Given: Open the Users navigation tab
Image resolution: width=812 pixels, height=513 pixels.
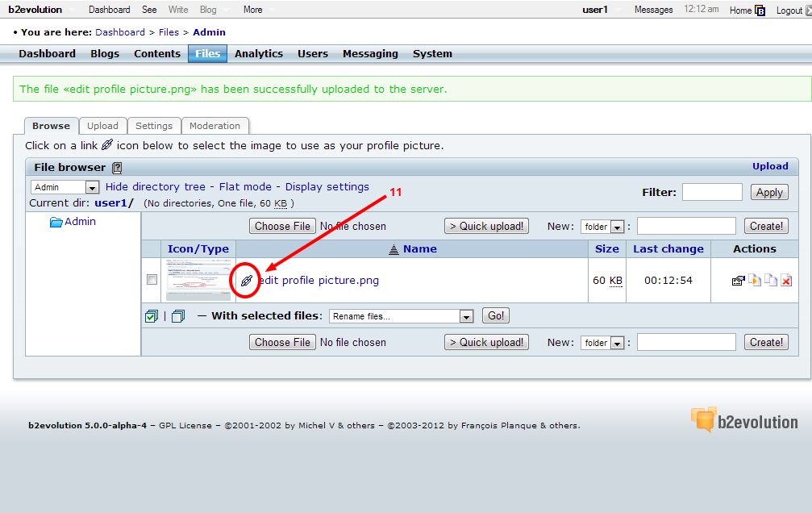Looking at the screenshot, I should [x=313, y=54].
